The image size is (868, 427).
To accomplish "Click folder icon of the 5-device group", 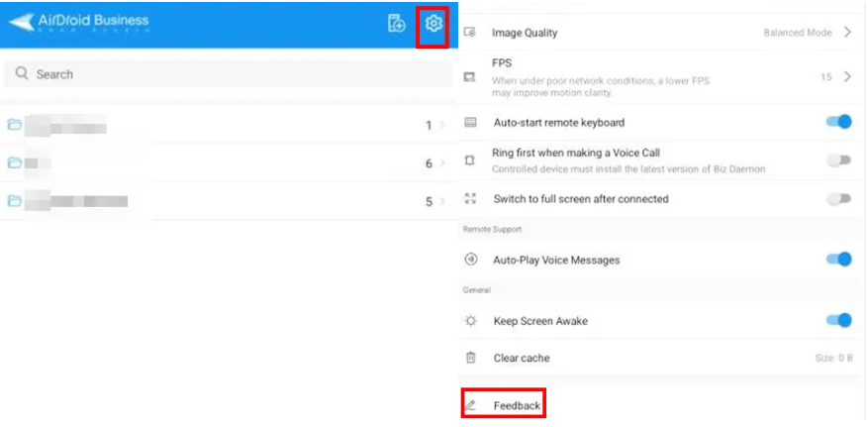I will [15, 200].
